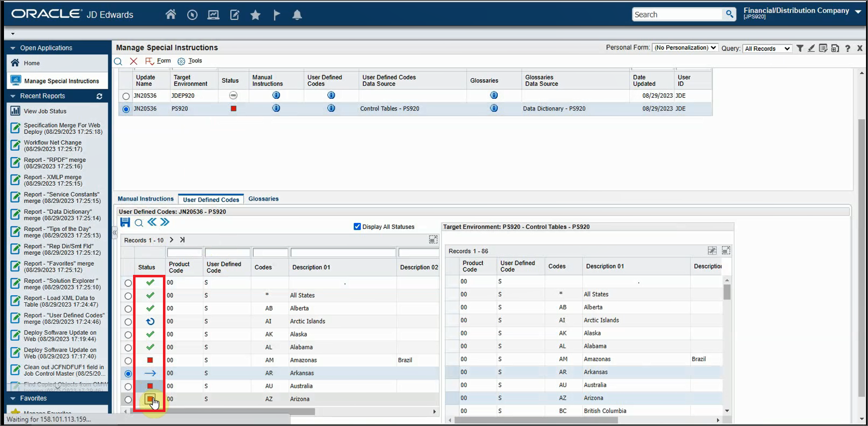Open Glossaries info icon for PS920 row
868x426 pixels.
(x=494, y=108)
